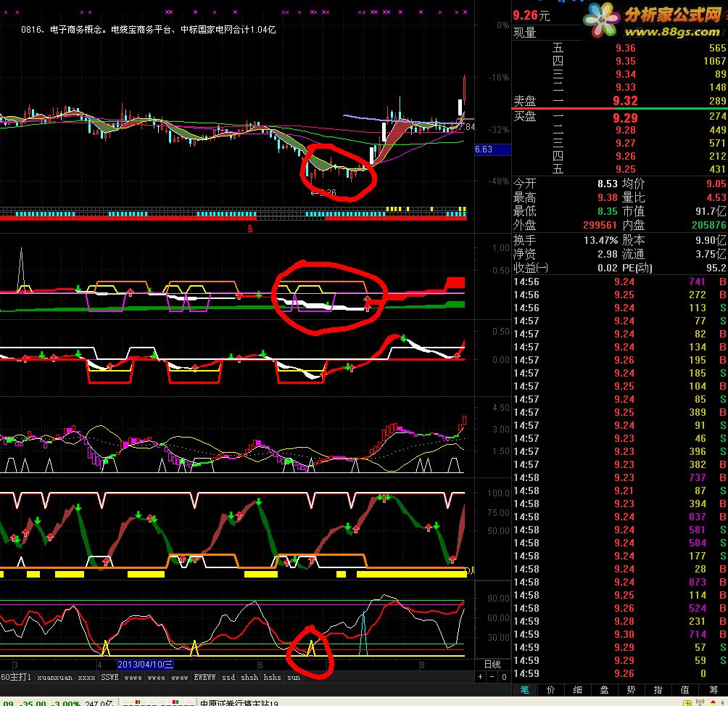Click the PE(动) value 95.2
Image resolution: width=728 pixels, height=706 pixels.
pos(716,268)
